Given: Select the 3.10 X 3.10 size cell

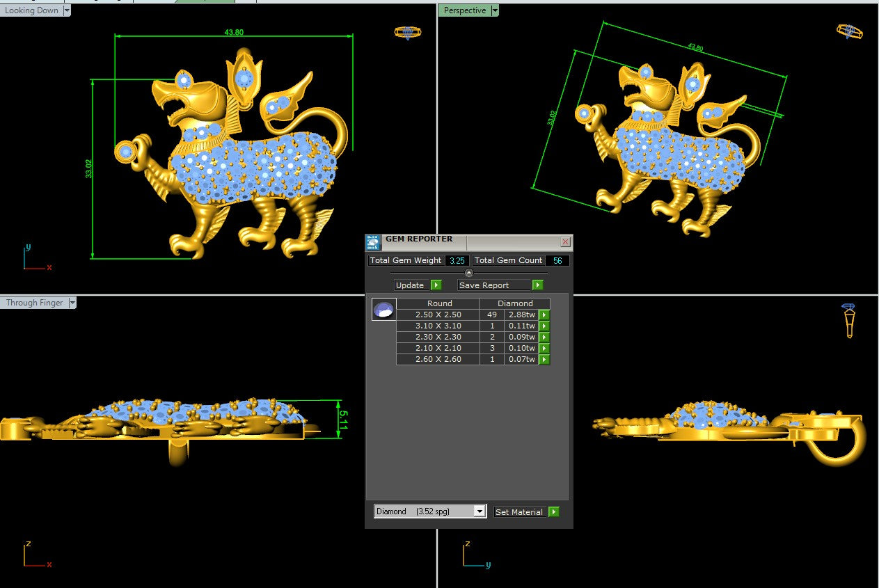Looking at the screenshot, I should (438, 326).
